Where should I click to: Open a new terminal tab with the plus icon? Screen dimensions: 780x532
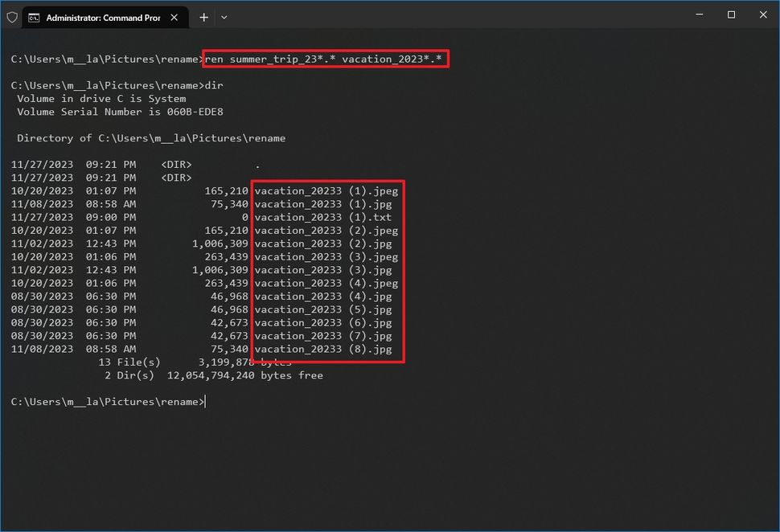[x=203, y=17]
